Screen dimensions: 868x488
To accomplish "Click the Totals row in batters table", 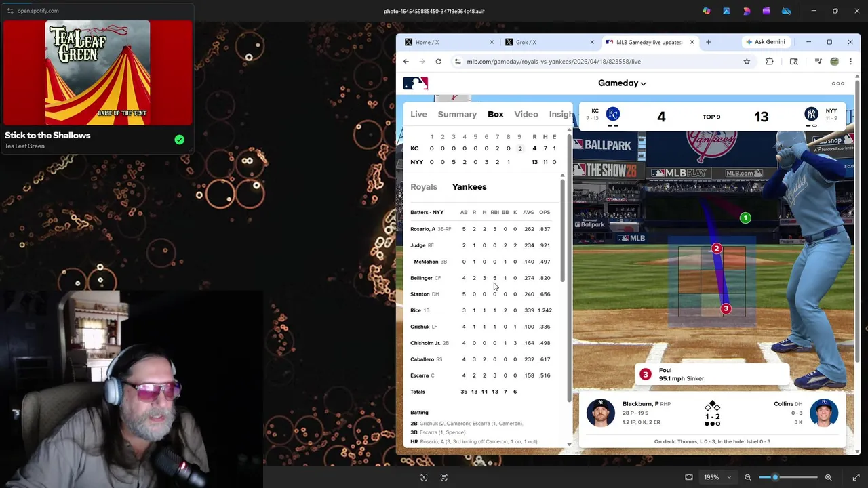I will point(481,392).
